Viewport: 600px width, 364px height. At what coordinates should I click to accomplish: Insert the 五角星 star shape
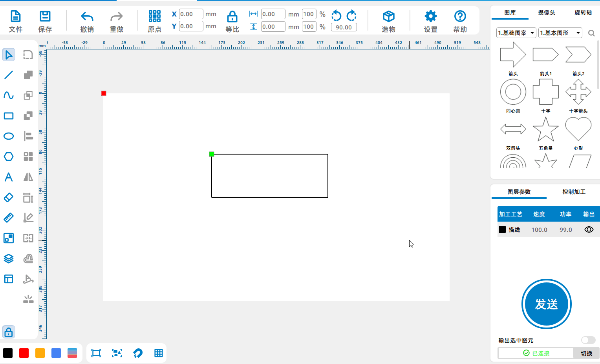[545, 129]
